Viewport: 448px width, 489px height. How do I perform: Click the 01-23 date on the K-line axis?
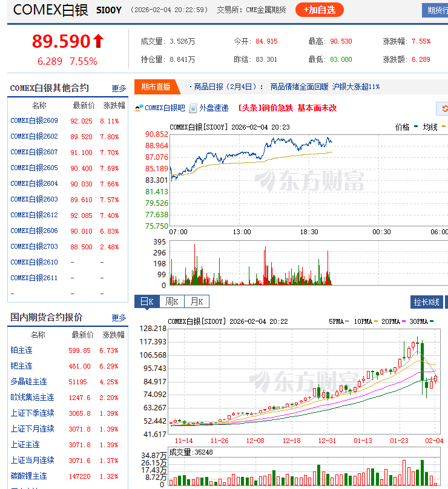point(399,441)
